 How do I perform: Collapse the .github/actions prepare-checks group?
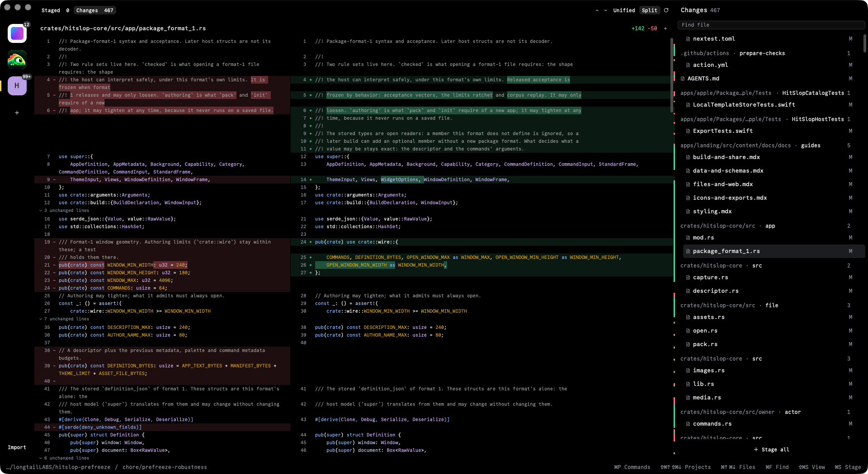point(765,53)
